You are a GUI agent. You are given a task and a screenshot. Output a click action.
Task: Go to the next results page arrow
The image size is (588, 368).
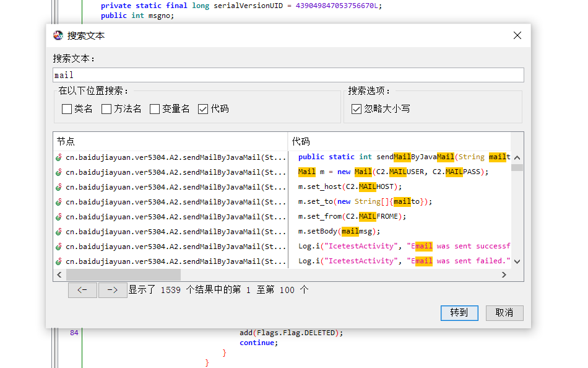(113, 290)
